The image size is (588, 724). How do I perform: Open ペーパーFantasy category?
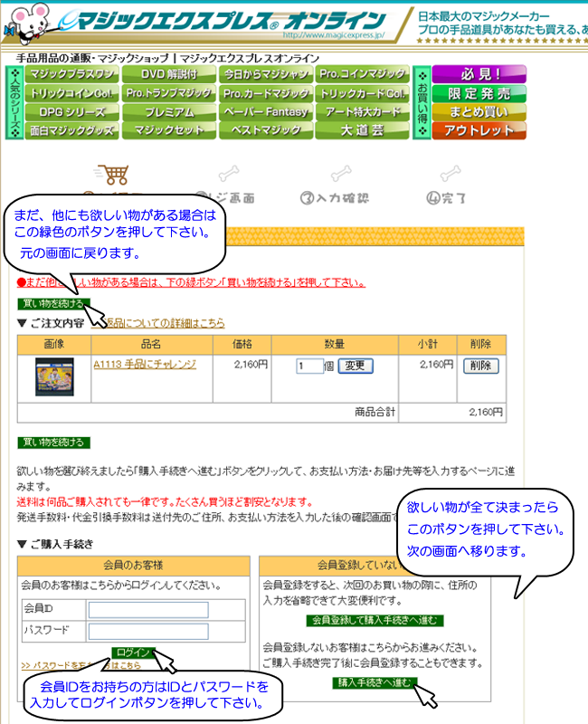pos(266,111)
